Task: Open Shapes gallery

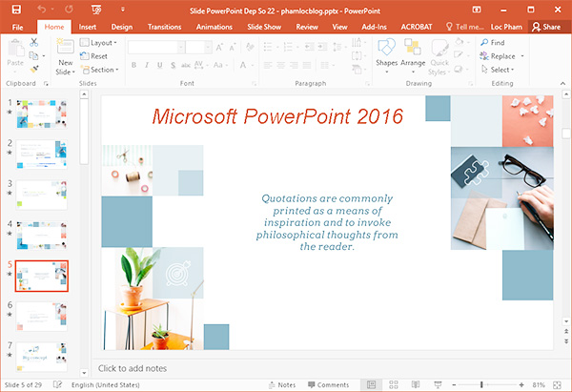Action: coord(386,55)
